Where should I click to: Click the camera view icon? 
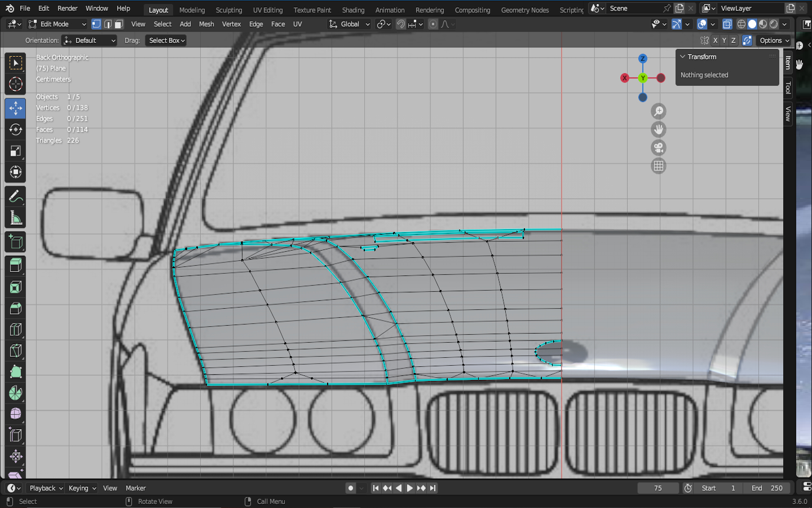point(658,148)
